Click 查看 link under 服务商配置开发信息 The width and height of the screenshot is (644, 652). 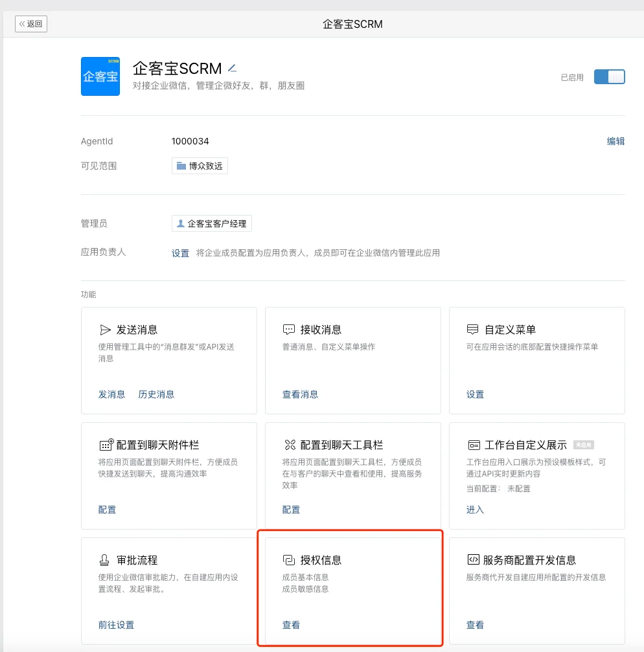tap(475, 625)
